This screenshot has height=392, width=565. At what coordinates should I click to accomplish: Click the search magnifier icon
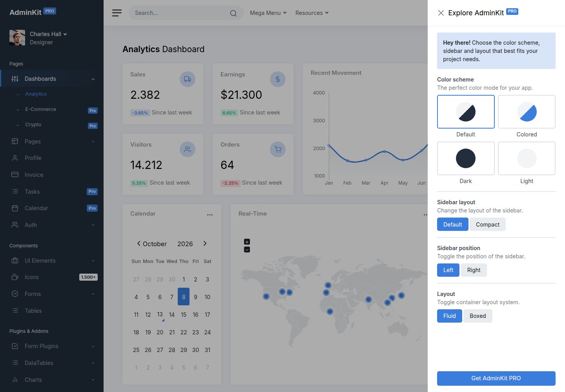tap(233, 13)
